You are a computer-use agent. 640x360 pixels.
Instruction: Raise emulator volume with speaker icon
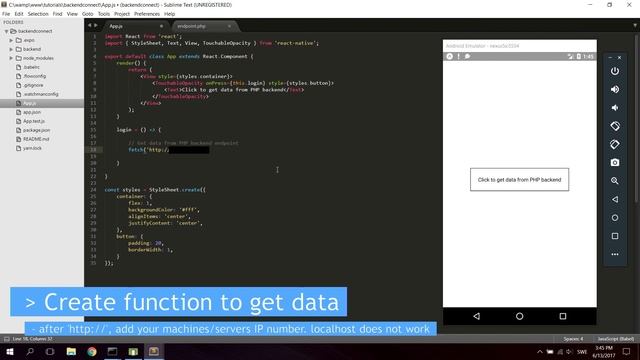pyautogui.click(x=615, y=89)
